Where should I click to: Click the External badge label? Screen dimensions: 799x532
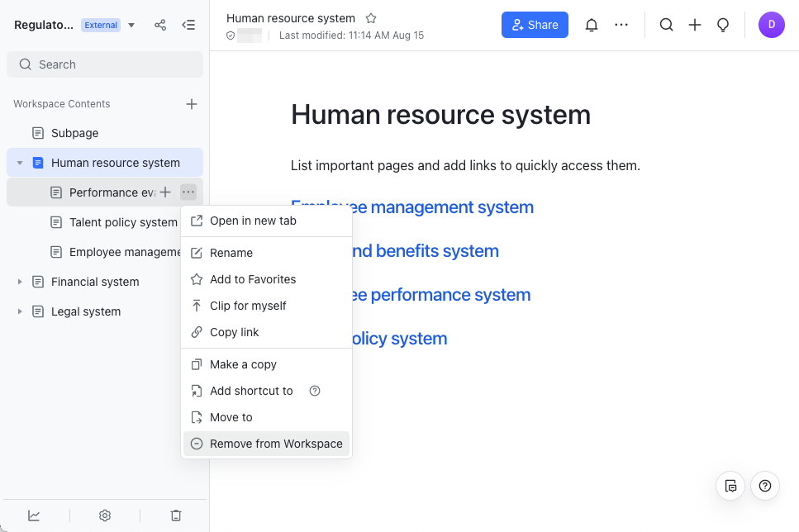click(100, 25)
